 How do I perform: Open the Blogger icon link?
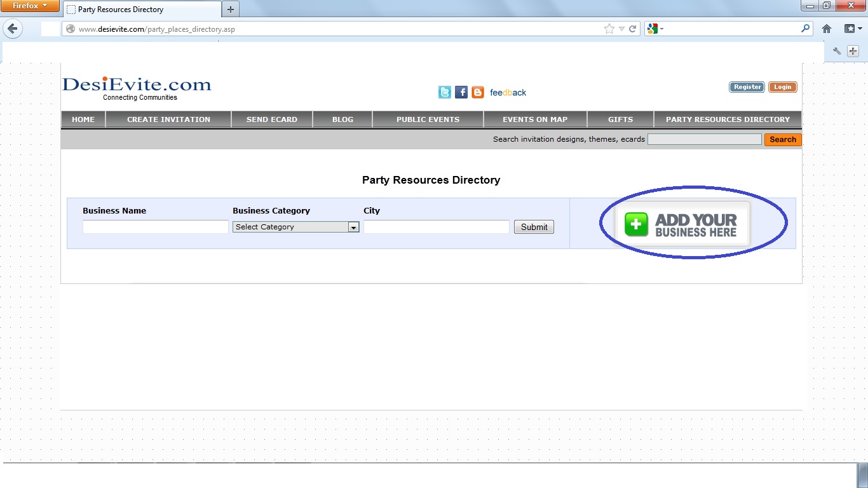pos(478,92)
